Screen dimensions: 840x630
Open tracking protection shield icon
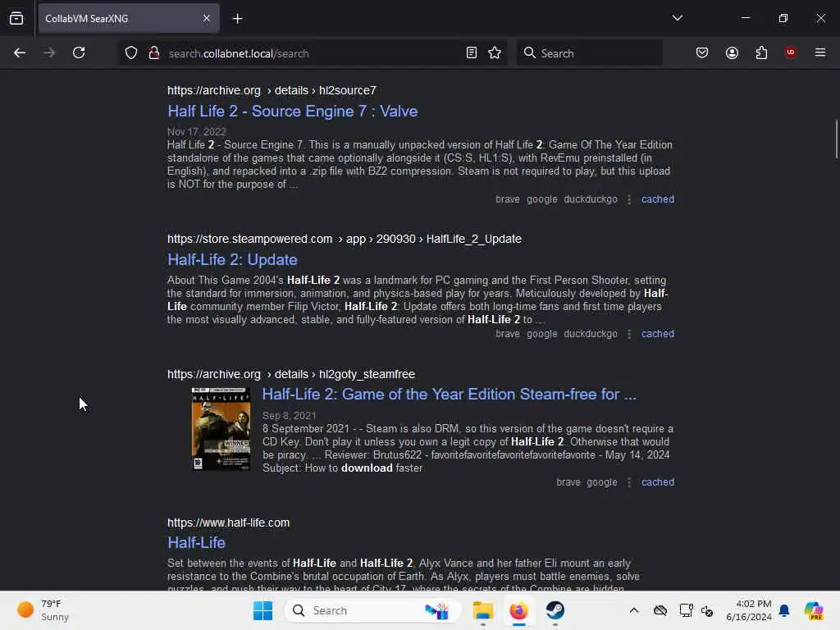[131, 53]
